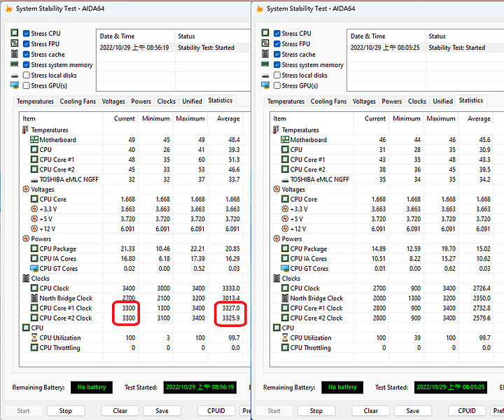
Task: Select CPU GT Cores icon in left list
Action: [x=34, y=268]
